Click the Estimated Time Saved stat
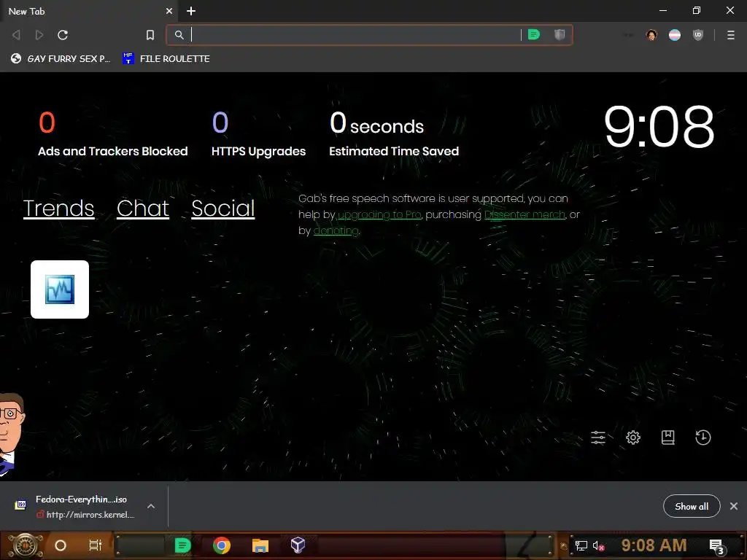The image size is (747, 560). click(394, 133)
